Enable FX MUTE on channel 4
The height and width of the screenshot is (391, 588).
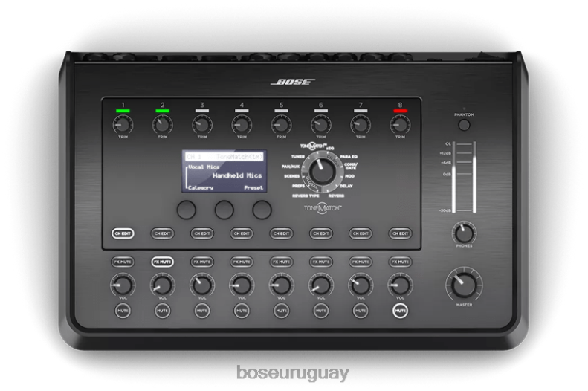click(x=242, y=262)
